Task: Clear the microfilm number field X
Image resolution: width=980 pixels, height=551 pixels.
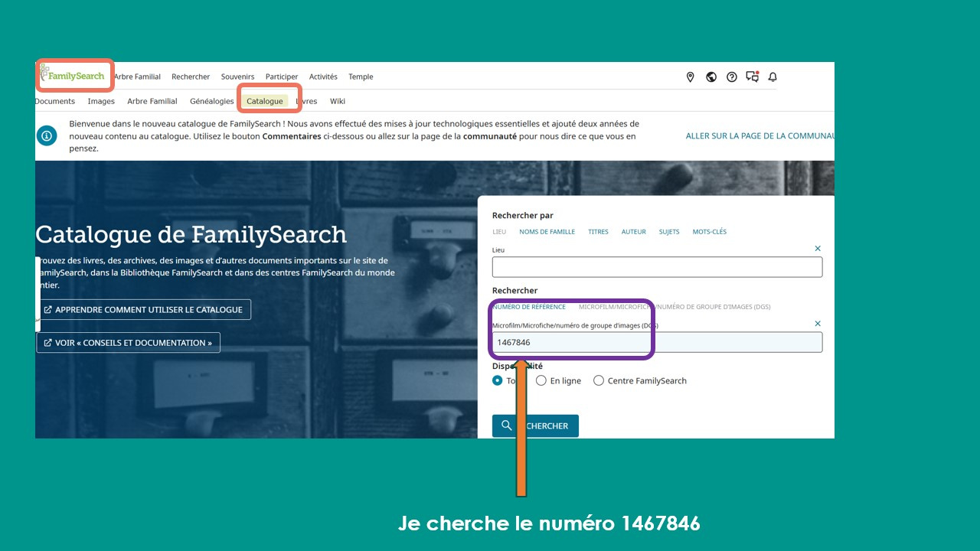Action: [818, 324]
